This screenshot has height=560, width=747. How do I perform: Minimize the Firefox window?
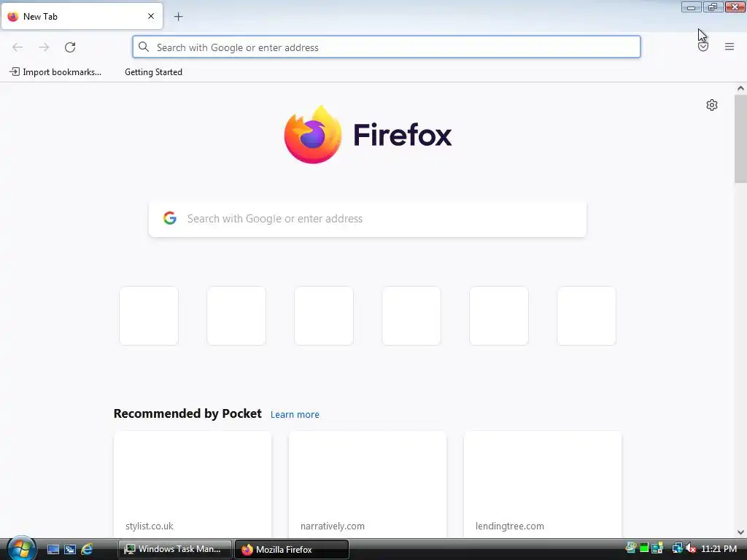coord(691,7)
